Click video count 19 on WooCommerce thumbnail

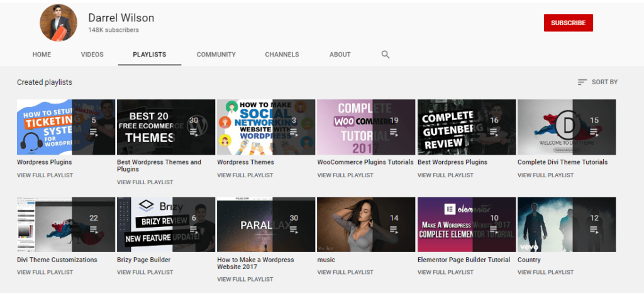point(394,120)
